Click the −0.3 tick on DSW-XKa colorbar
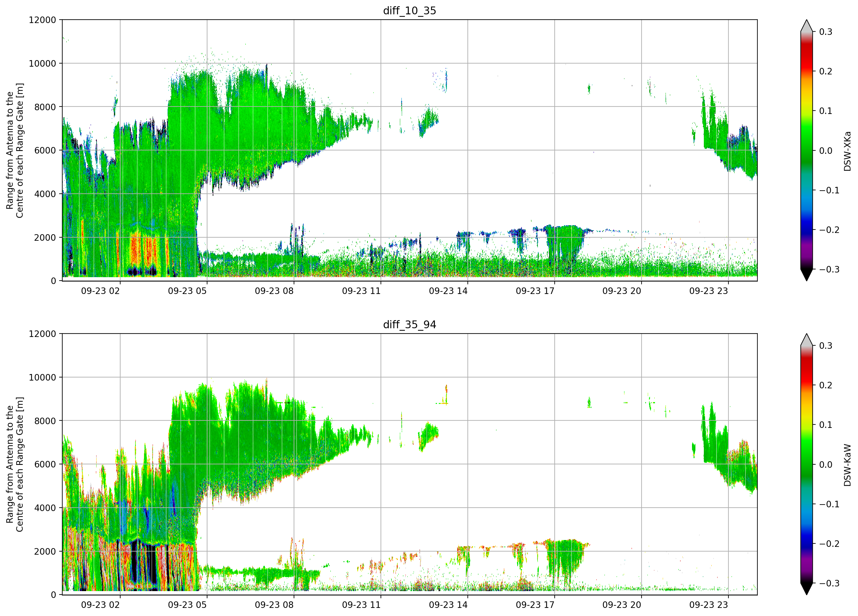This screenshot has width=858, height=616. (x=829, y=270)
